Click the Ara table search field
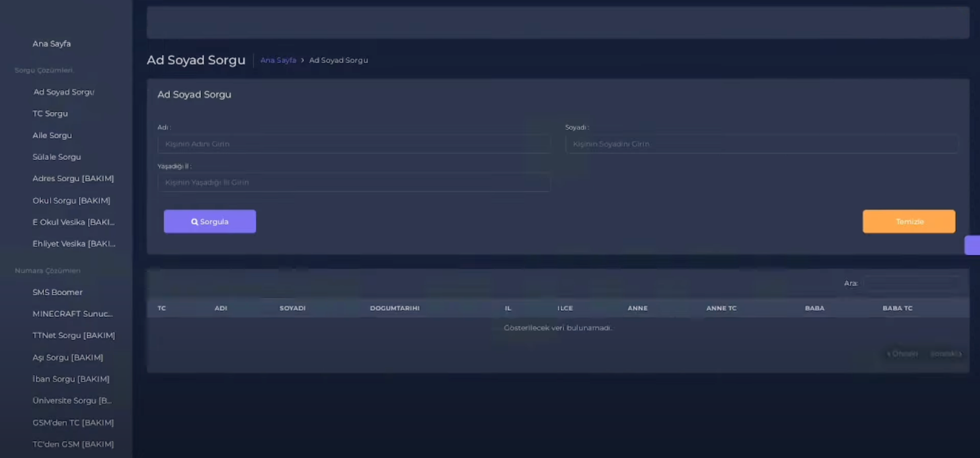The height and width of the screenshot is (458, 980). [x=911, y=284]
